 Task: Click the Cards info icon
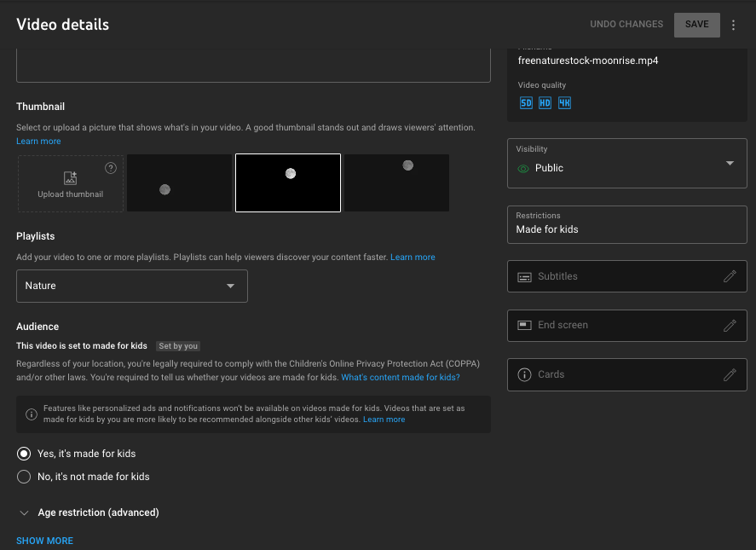point(524,374)
